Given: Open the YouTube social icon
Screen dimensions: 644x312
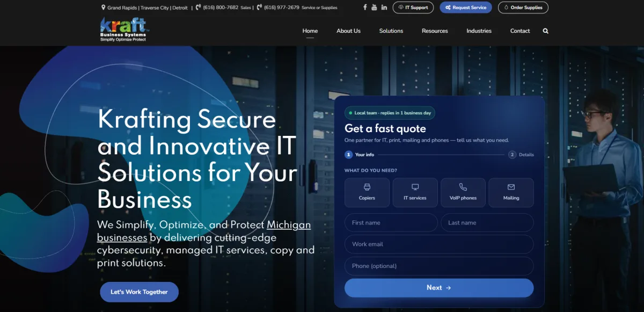Looking at the screenshot, I should coord(375,8).
